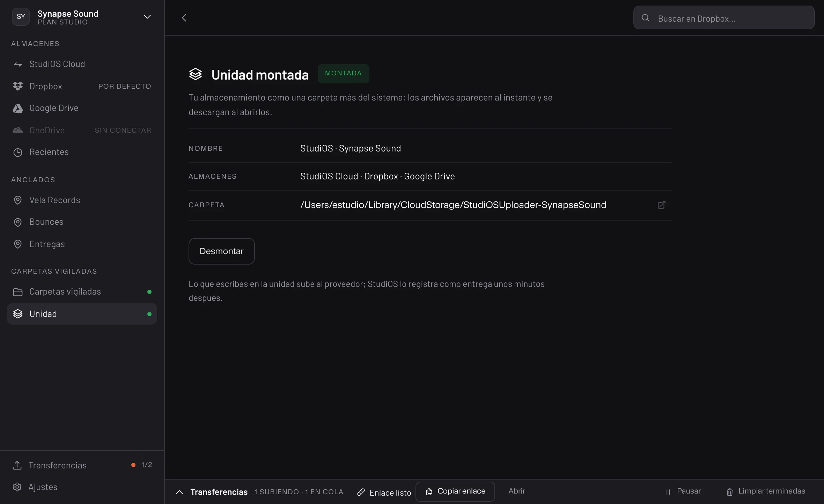Viewport: 824px width, 504px height.
Task: Click the 1/2 transfer counter
Action: [147, 465]
